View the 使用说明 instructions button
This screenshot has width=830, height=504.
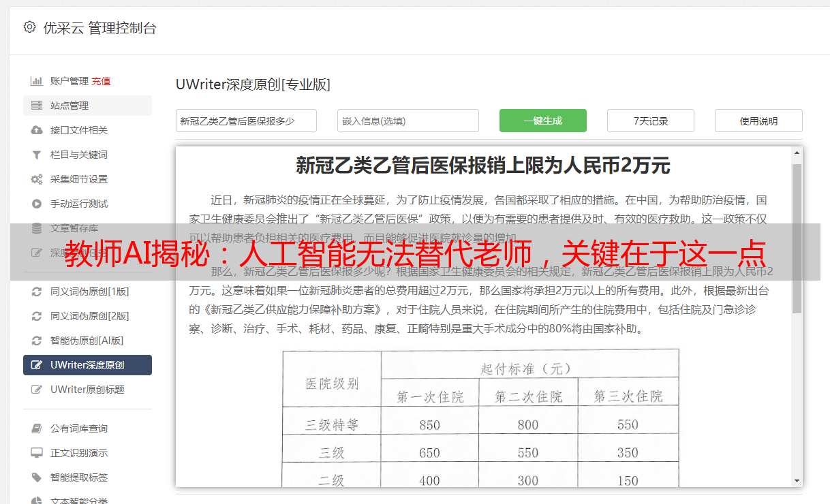pos(758,121)
